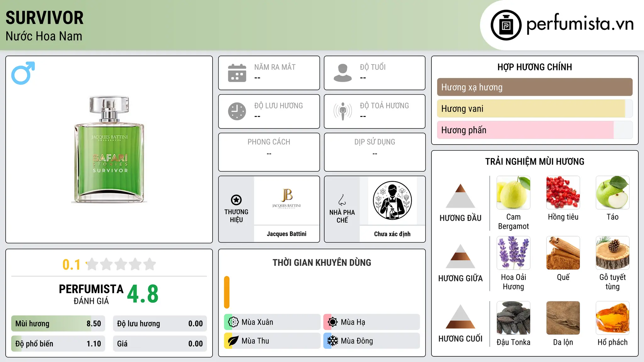Select the Hồng tiêu pink pepper image
This screenshot has width=644, height=362.
[x=563, y=193]
